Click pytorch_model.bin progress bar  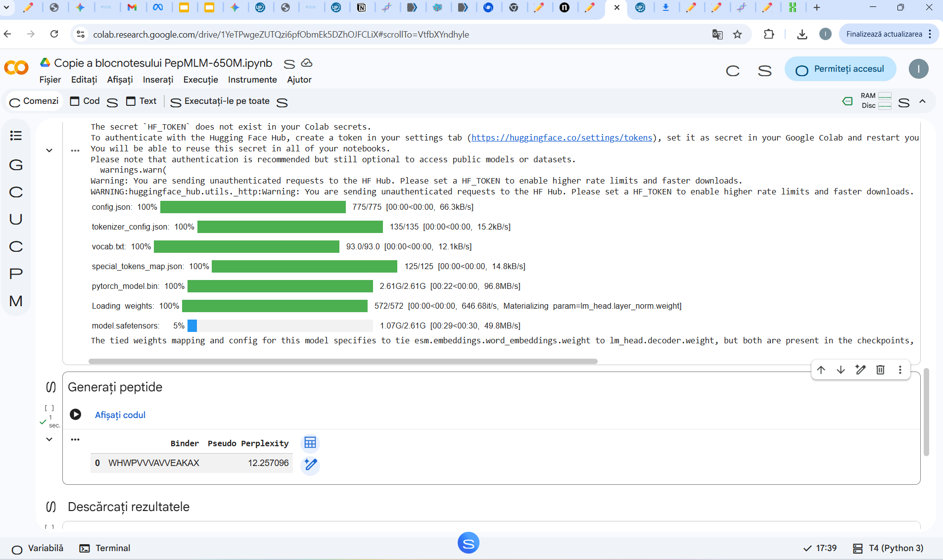[280, 286]
